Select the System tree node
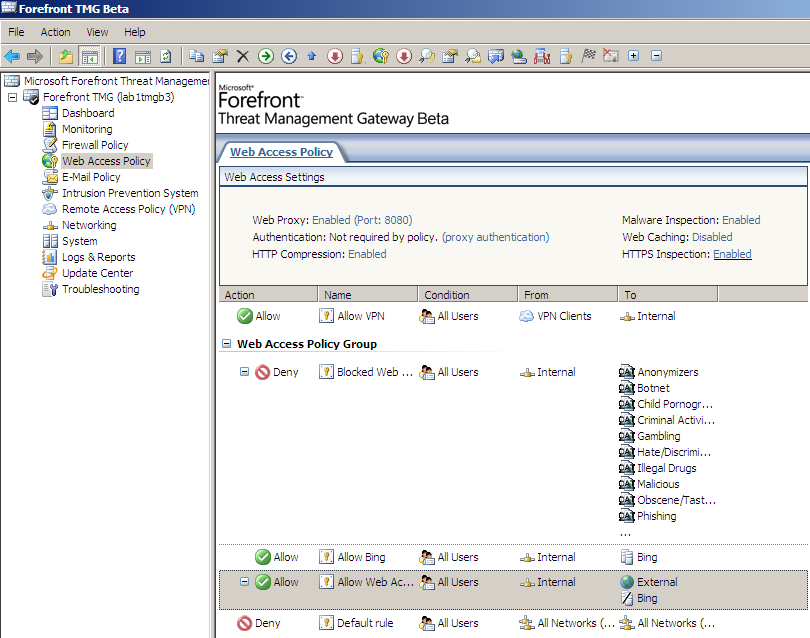The width and height of the screenshot is (810, 638). [80, 241]
